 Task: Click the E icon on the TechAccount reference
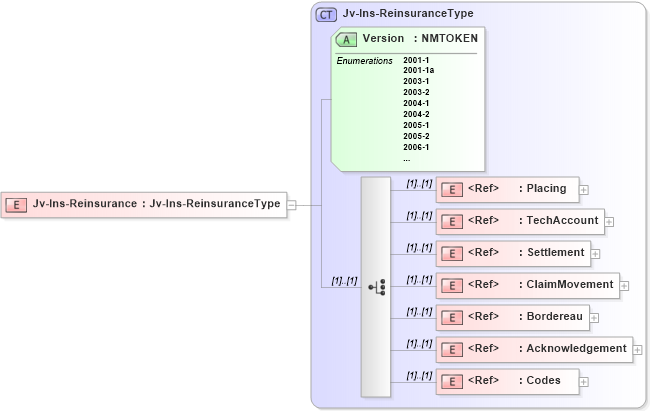click(452, 221)
